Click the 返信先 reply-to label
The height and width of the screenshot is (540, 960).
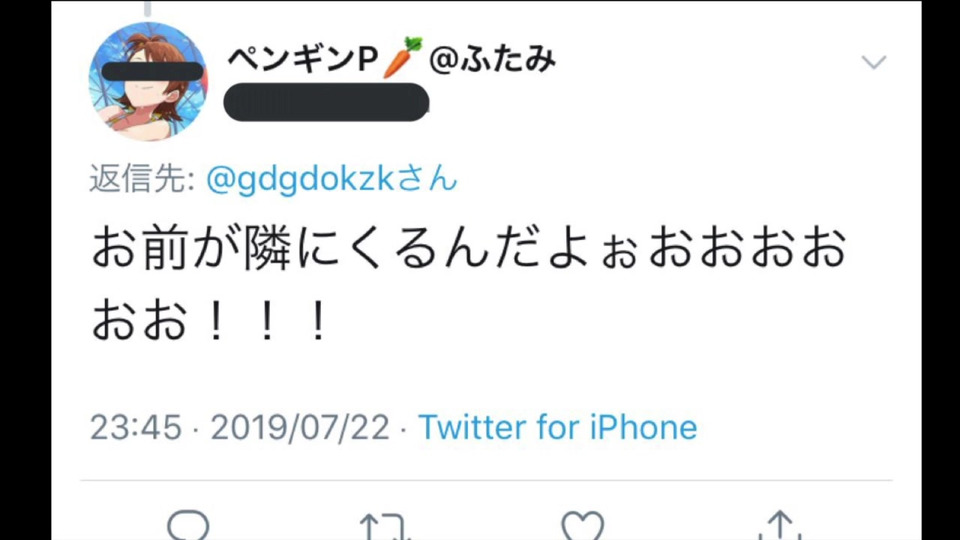coord(142,179)
